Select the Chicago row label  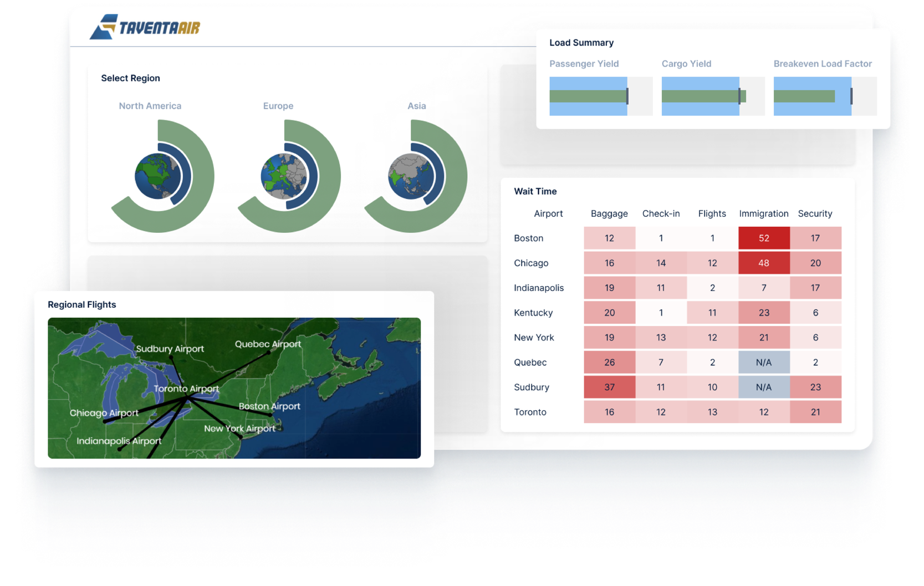531,263
